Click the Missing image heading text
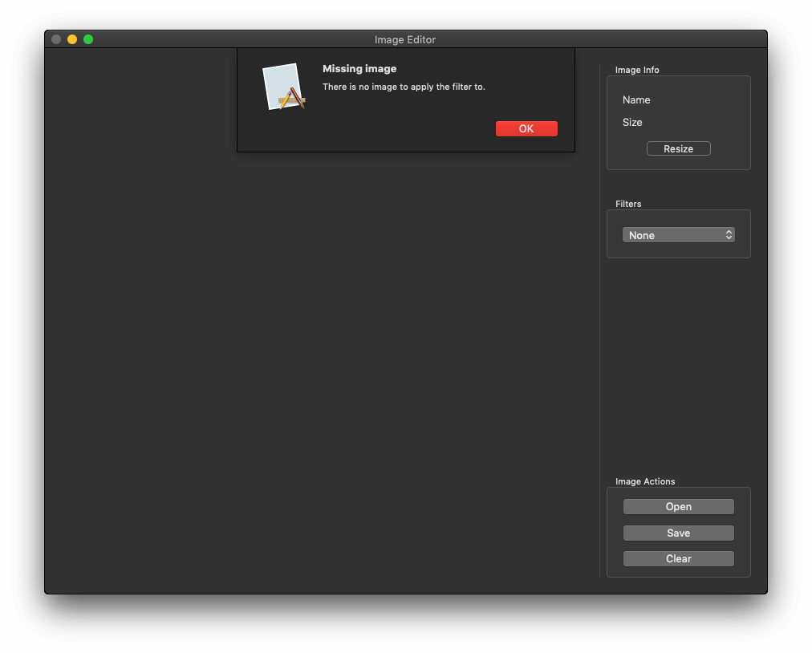The width and height of the screenshot is (812, 653). click(x=359, y=69)
